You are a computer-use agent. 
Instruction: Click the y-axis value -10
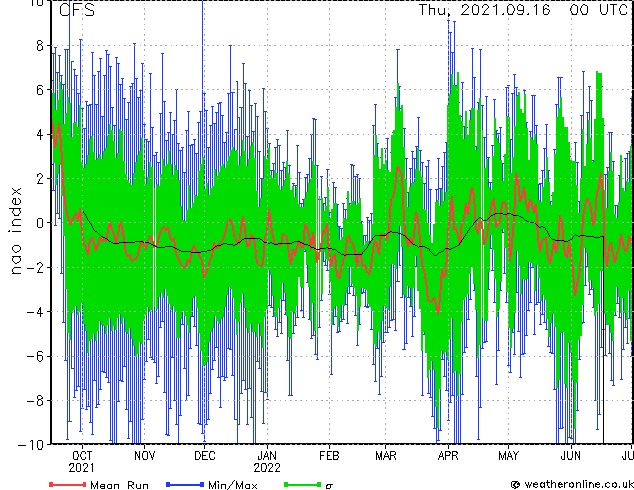coord(31,445)
